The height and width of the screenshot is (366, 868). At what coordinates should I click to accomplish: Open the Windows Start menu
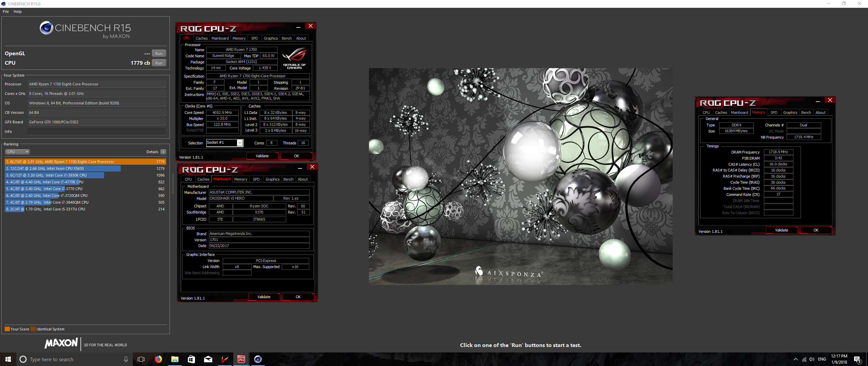8,359
